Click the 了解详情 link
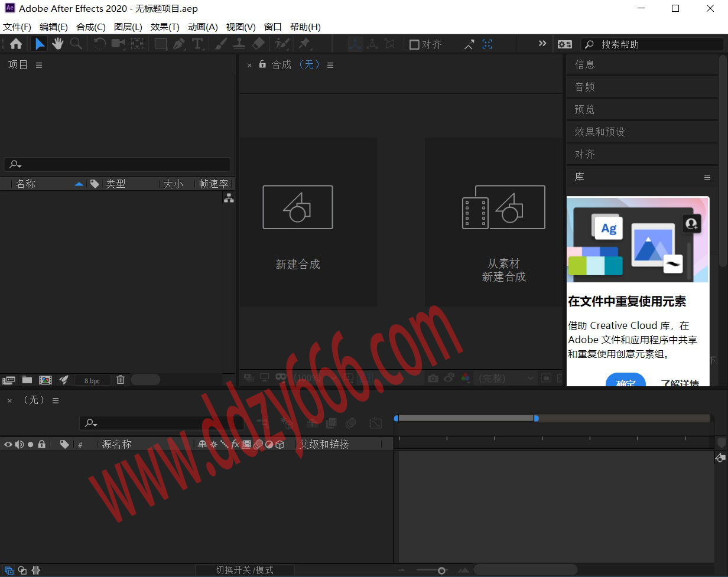The image size is (728, 577). click(x=680, y=383)
